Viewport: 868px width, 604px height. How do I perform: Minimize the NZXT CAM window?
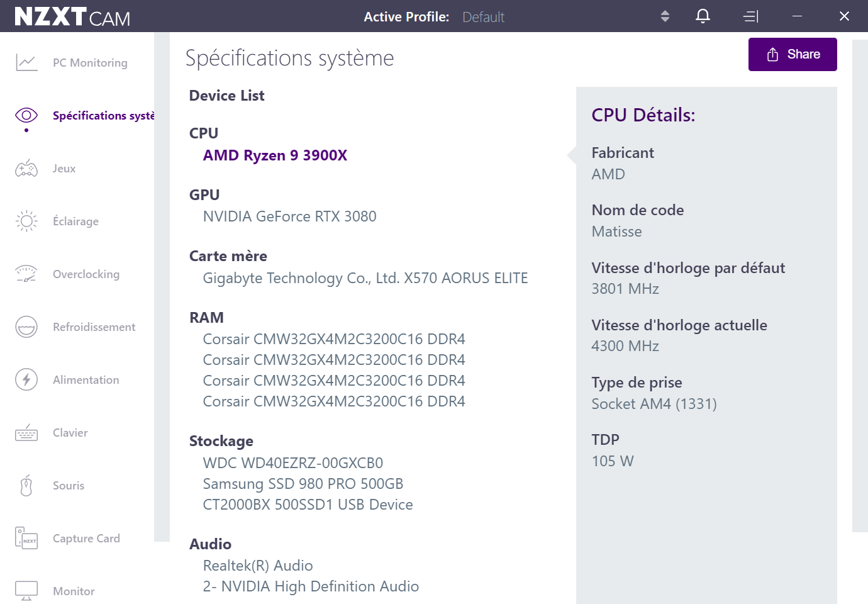[x=797, y=16]
